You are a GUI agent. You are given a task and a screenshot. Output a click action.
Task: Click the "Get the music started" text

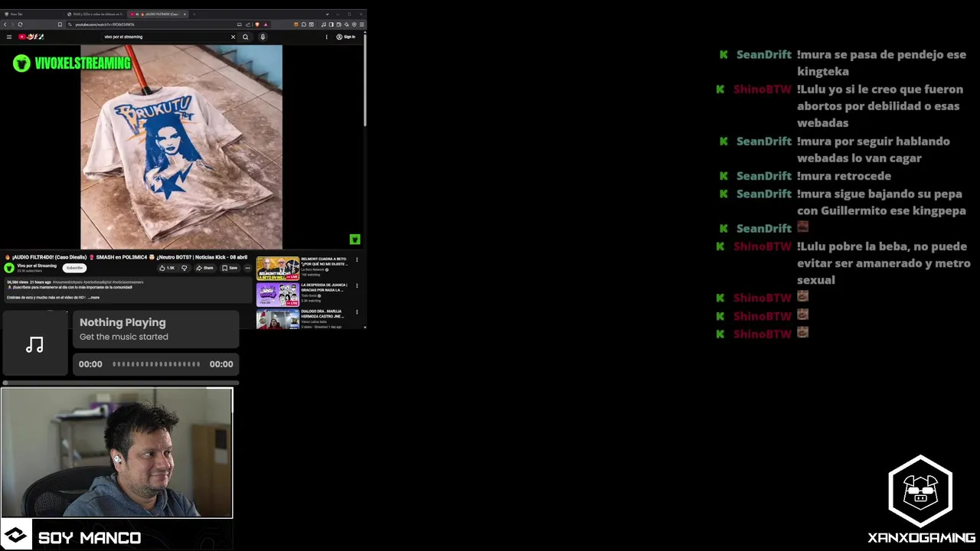pyautogui.click(x=124, y=337)
